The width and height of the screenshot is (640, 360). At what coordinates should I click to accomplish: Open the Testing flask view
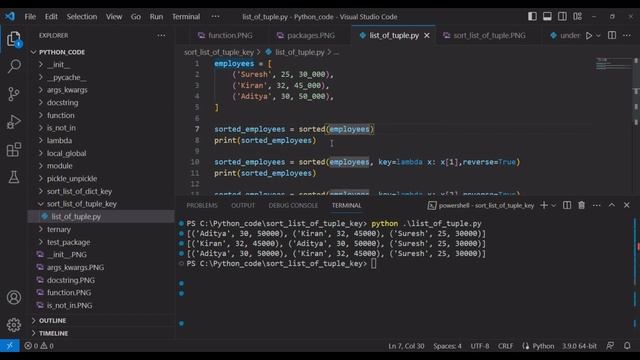[14, 177]
